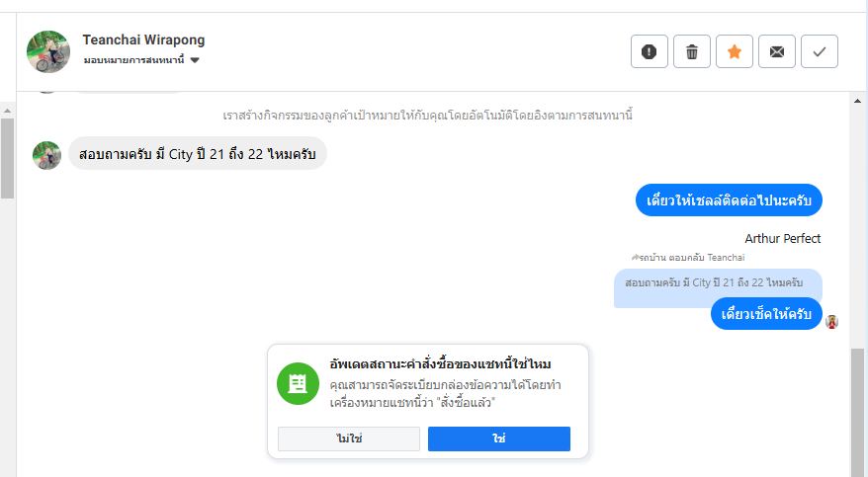Click the ใช่ button
868x477 pixels.
[498, 438]
